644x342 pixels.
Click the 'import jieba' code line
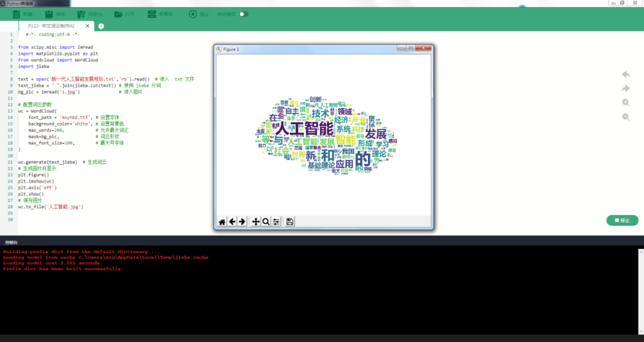33,66
